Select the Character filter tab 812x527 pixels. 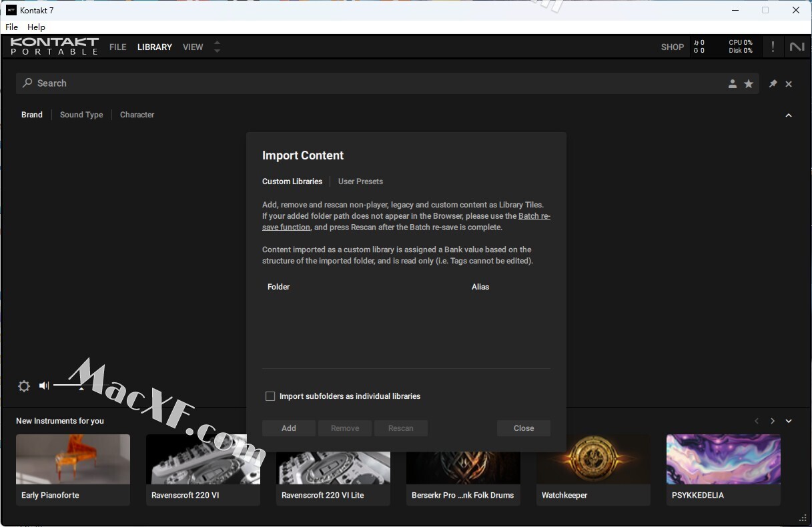pos(137,115)
